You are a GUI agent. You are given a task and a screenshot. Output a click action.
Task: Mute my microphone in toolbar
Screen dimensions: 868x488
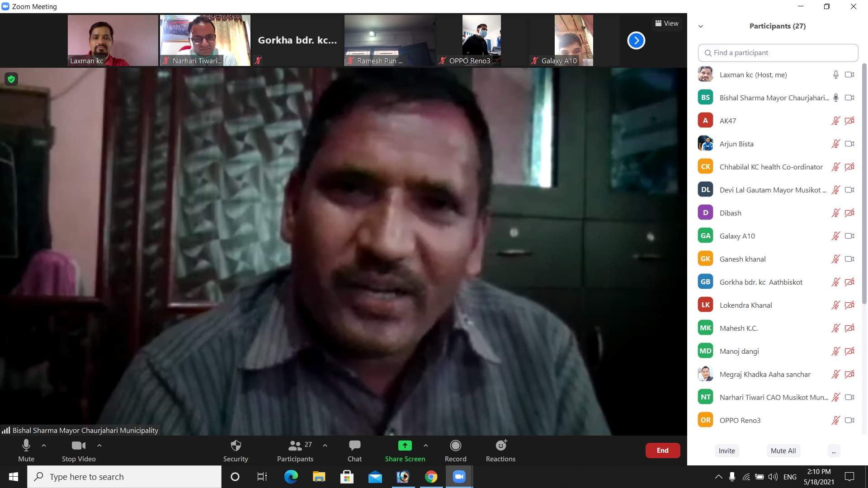(26, 446)
